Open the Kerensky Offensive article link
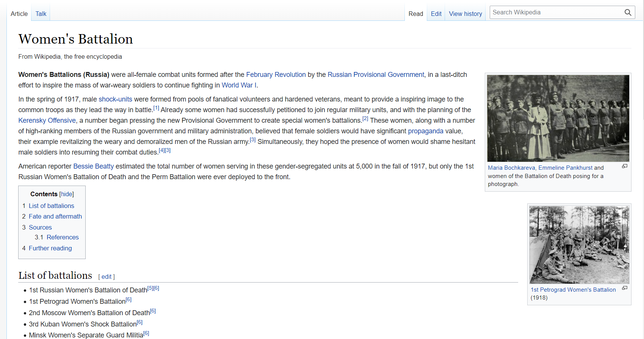The height and width of the screenshot is (339, 644). coord(47,120)
